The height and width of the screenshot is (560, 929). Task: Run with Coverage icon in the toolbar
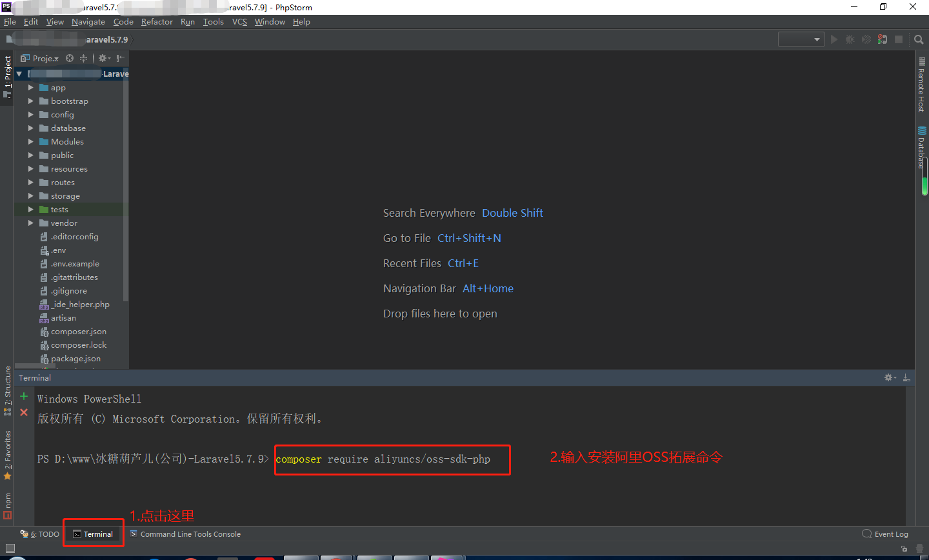(x=866, y=39)
